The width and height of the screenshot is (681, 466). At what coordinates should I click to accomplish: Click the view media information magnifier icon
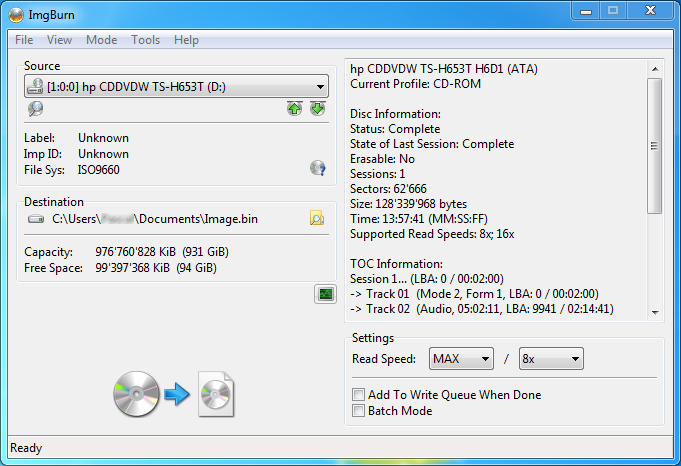click(x=36, y=109)
